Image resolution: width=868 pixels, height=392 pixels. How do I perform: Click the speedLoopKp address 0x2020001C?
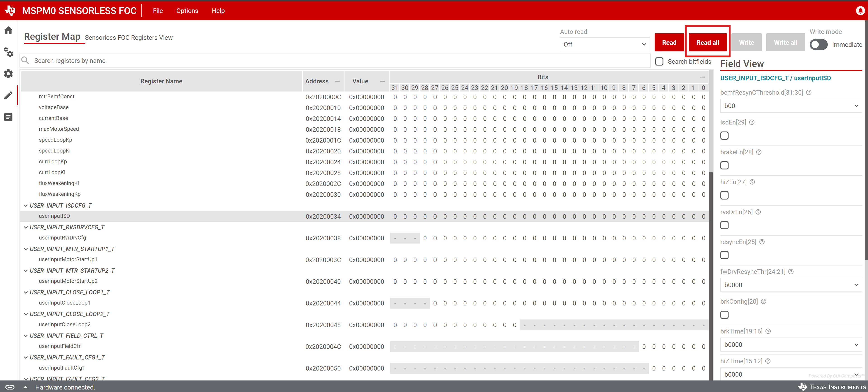click(x=323, y=141)
